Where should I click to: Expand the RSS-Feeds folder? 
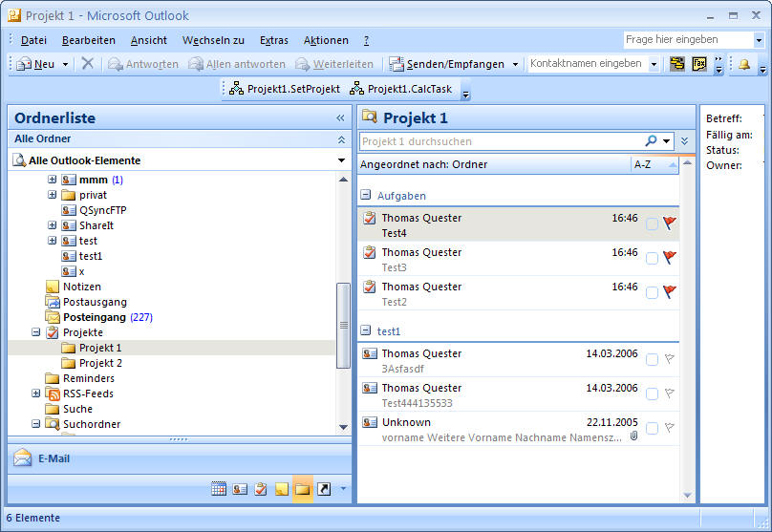(x=36, y=394)
